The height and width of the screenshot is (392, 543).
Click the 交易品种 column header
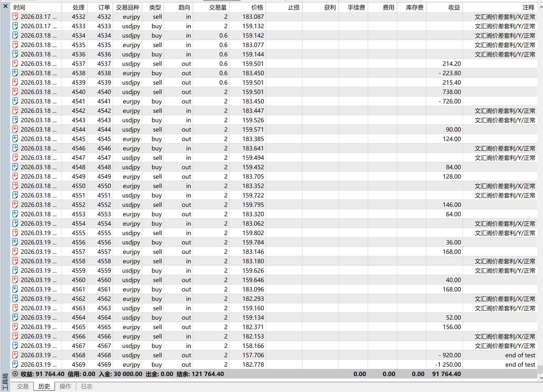[x=127, y=7]
